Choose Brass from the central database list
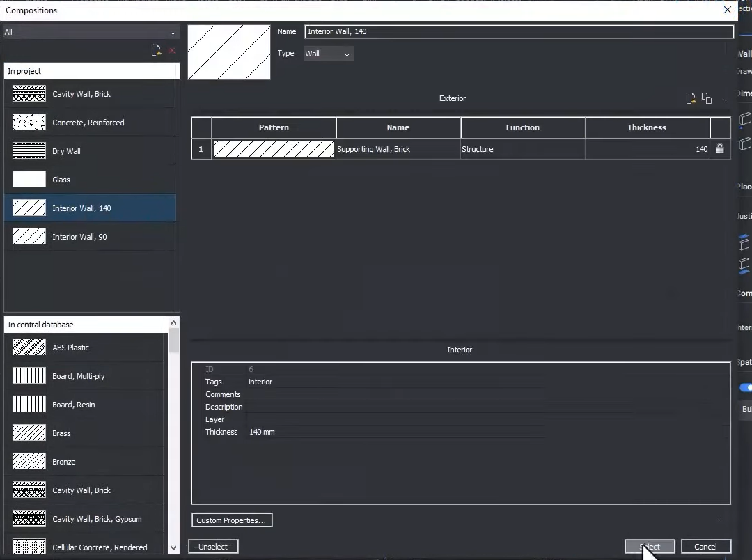Viewport: 752px width, 560px height. pos(62,433)
